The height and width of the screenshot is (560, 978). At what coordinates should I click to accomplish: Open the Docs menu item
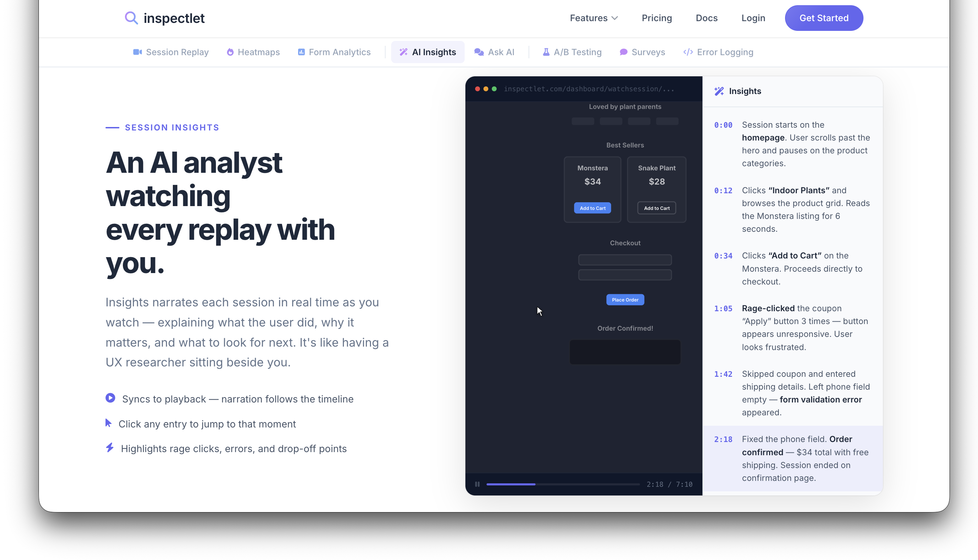pyautogui.click(x=706, y=18)
